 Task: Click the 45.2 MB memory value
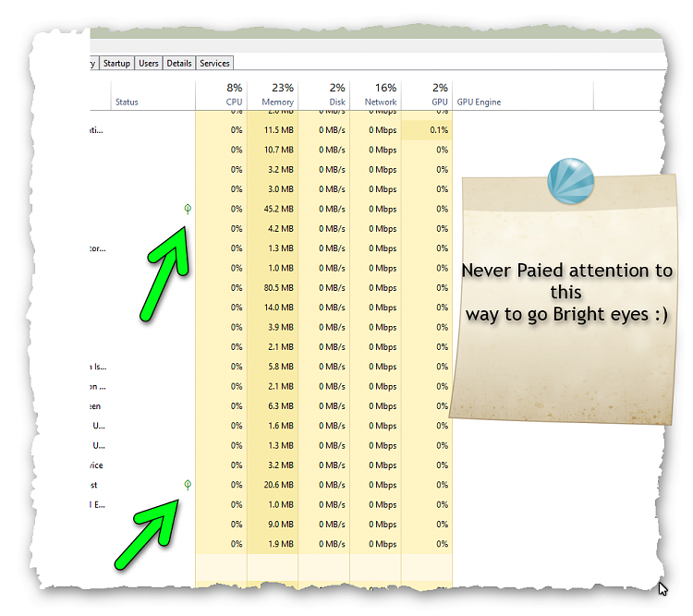click(x=279, y=209)
